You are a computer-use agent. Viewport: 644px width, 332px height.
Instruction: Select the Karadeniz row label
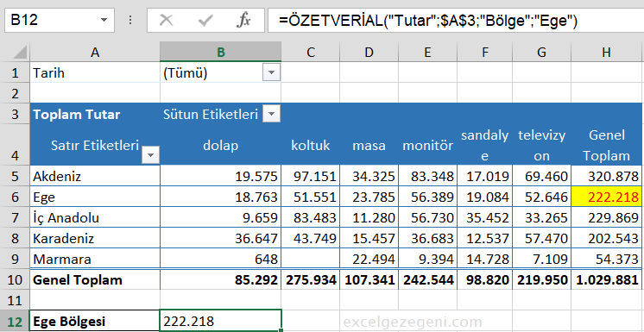(x=95, y=238)
